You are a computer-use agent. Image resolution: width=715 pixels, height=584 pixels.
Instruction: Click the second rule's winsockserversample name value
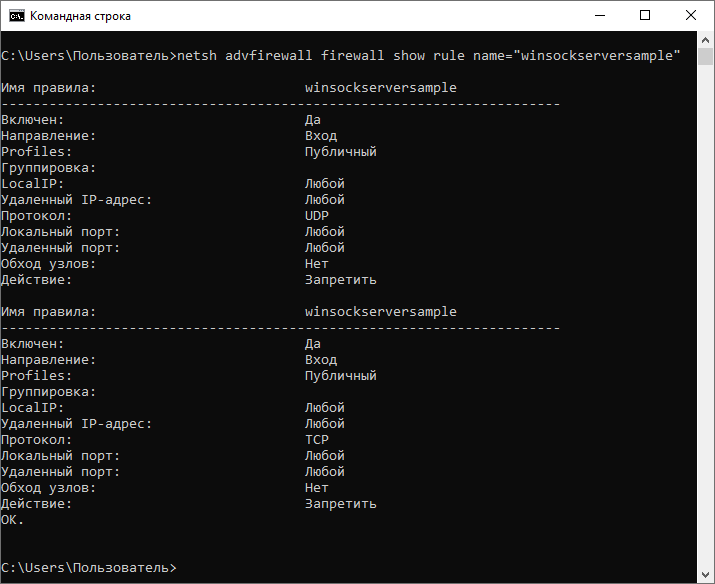tap(380, 312)
